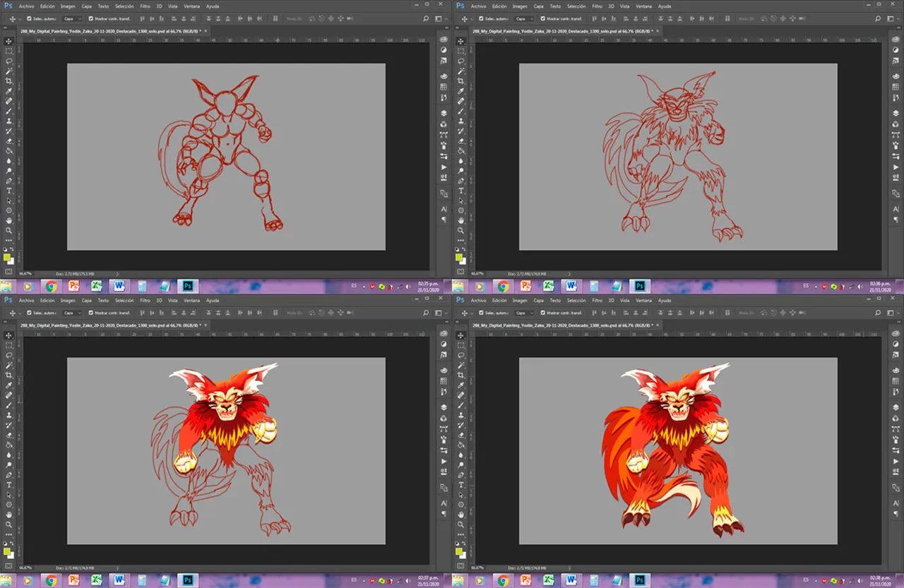The height and width of the screenshot is (588, 904).
Task: Open the Vista menu in the fully colored window
Action: point(624,301)
